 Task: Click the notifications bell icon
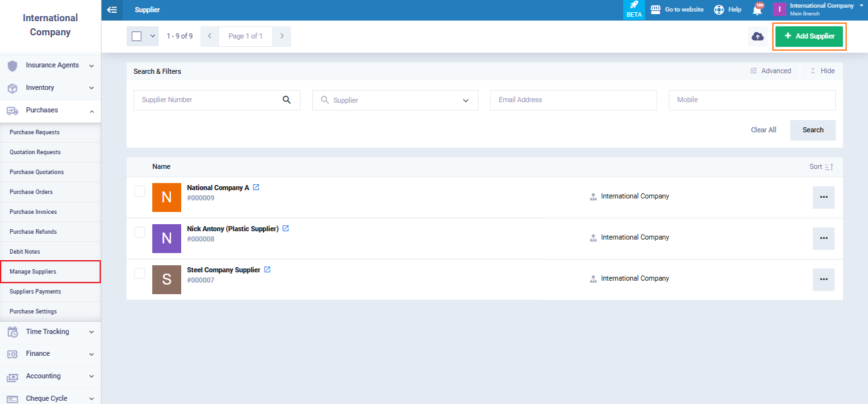coord(757,10)
